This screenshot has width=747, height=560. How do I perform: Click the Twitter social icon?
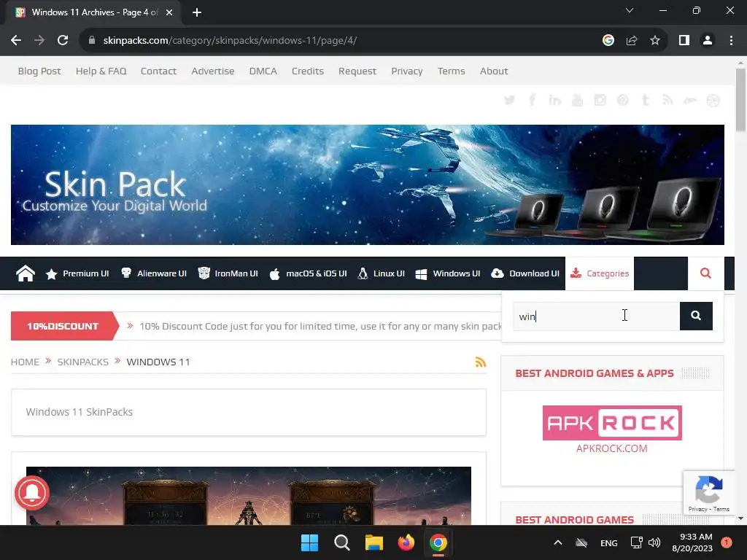[509, 101]
